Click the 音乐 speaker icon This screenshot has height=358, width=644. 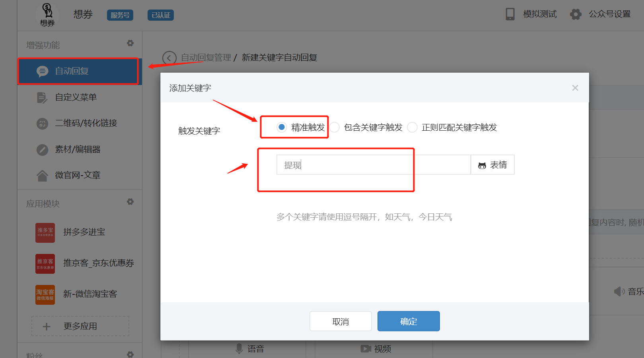619,291
